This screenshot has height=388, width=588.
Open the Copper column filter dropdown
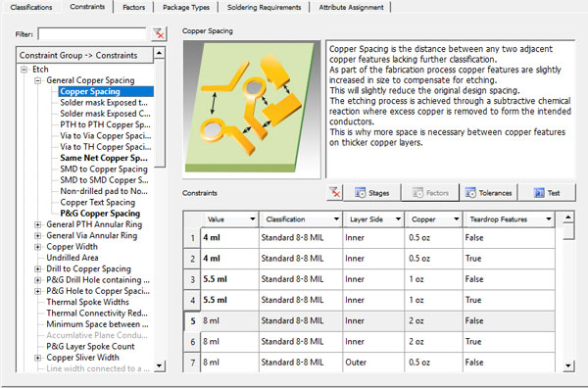click(457, 219)
